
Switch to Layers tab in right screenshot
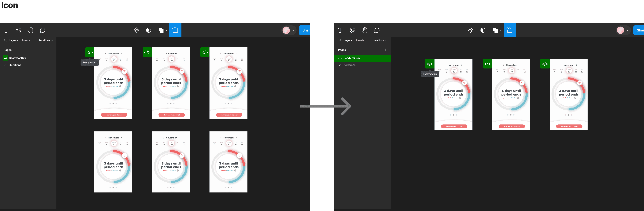348,40
